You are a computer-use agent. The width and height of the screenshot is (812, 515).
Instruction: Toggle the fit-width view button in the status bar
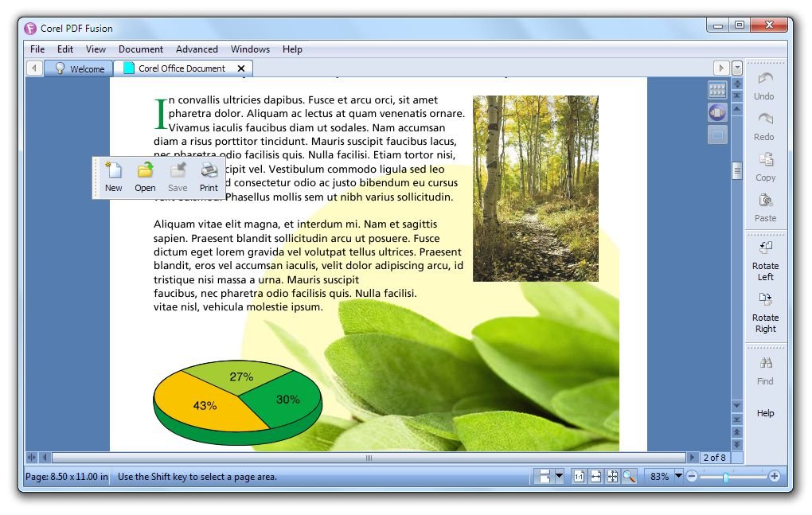coord(595,476)
